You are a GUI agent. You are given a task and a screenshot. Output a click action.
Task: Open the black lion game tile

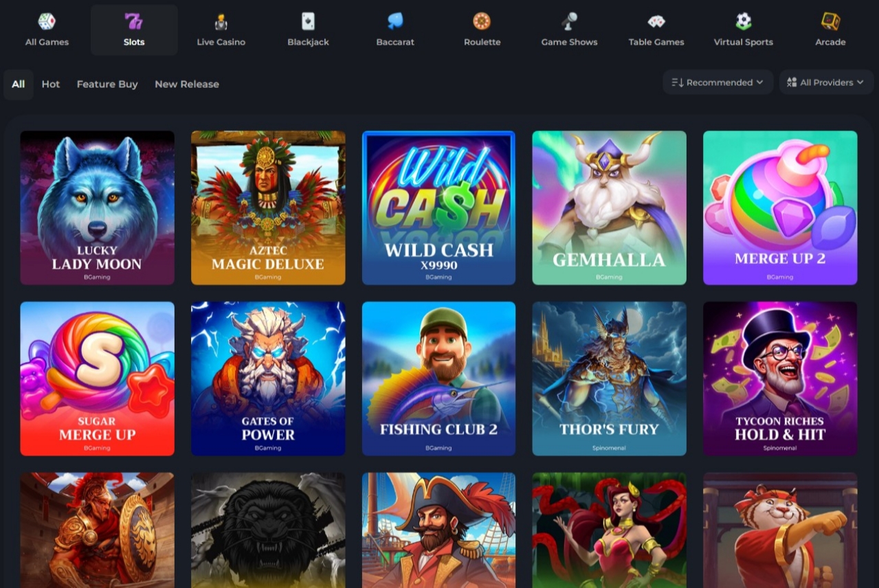[x=268, y=530]
